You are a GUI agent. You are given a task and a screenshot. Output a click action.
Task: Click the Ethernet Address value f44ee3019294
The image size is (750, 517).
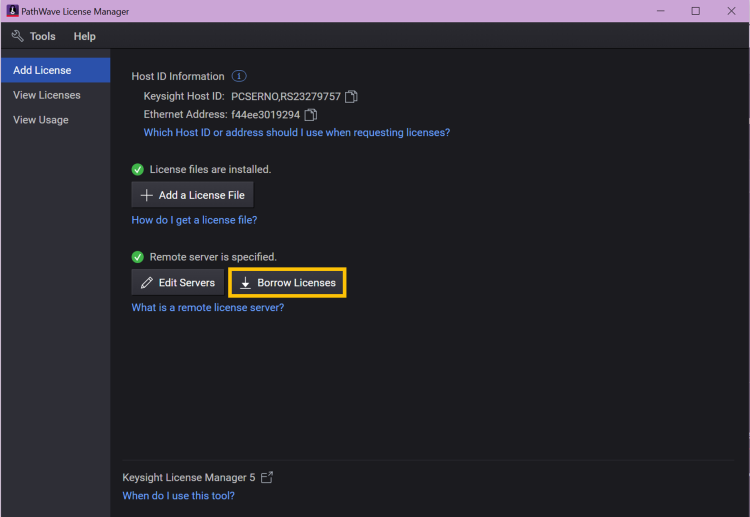(x=265, y=115)
